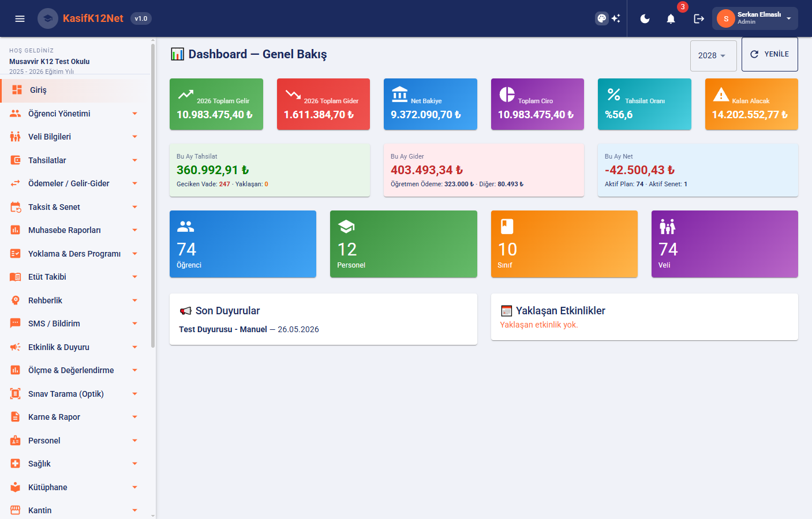Click the Taksit & Senet calendar icon
The image size is (812, 519).
[x=16, y=207]
